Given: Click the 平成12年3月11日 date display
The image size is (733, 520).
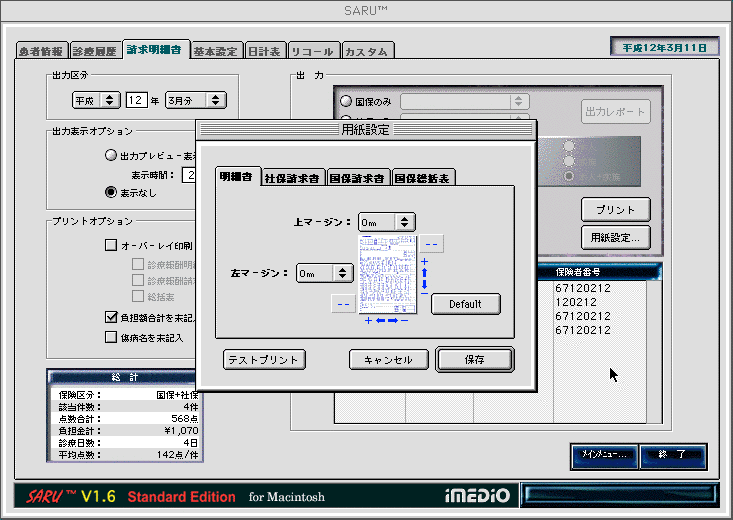Looking at the screenshot, I should (664, 47).
